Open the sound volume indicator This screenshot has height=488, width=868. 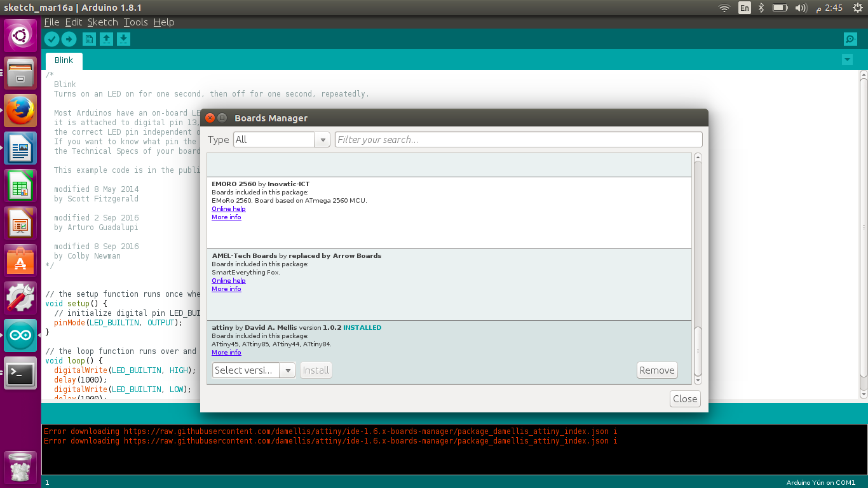coord(801,8)
